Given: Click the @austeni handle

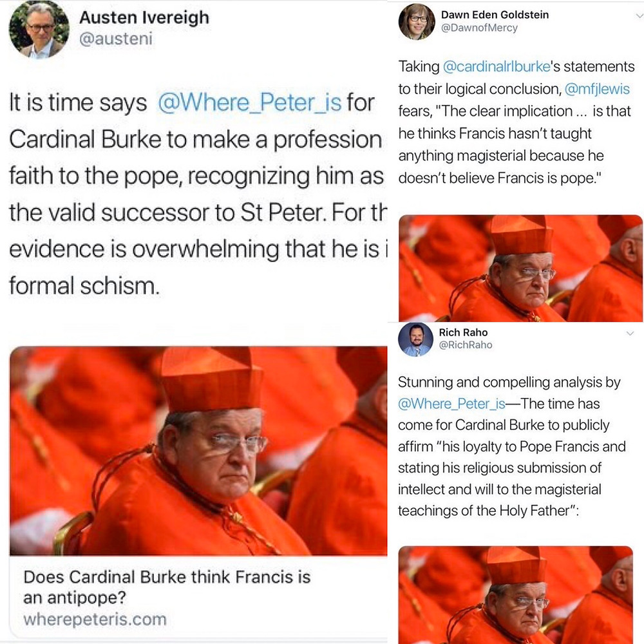Looking at the screenshot, I should (x=116, y=39).
